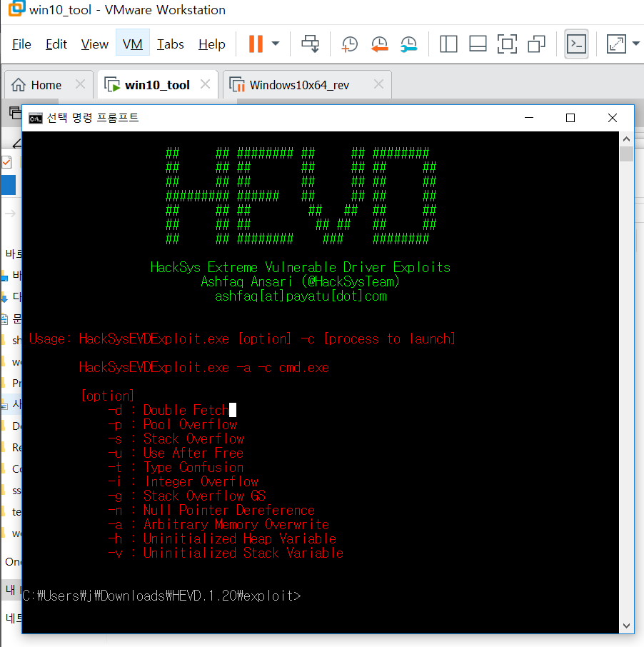The image size is (644, 647).
Task: Toggle the library panel visibility
Action: (x=448, y=44)
